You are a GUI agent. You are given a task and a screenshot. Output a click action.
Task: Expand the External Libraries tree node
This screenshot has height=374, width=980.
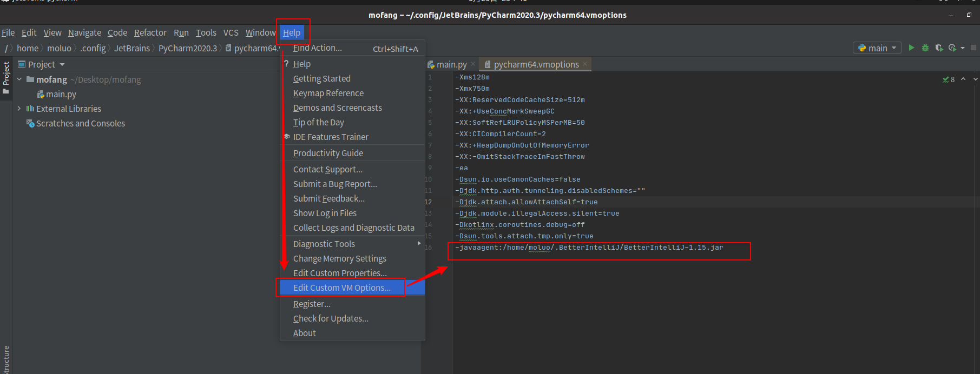[19, 109]
